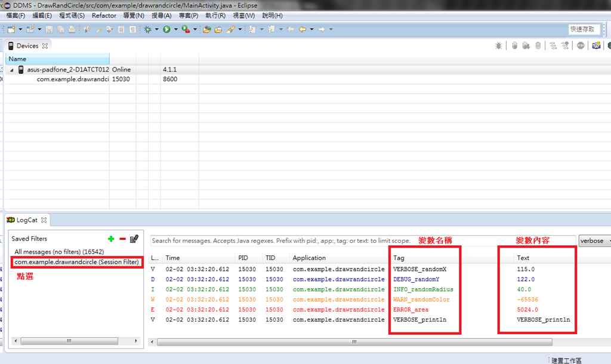
Task: Click the Name column header in Devices
Action: pyautogui.click(x=57, y=59)
